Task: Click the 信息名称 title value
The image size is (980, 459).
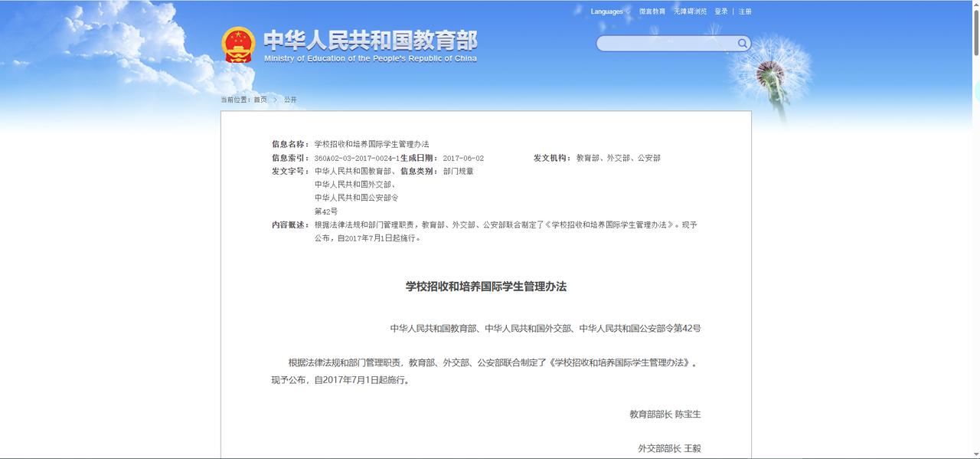Action: (372, 144)
